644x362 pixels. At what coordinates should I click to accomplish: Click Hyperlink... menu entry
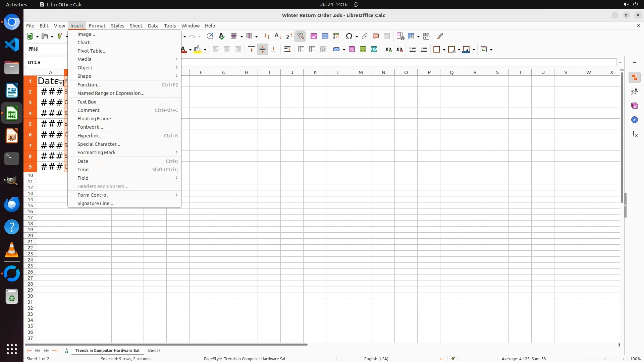(90, 136)
